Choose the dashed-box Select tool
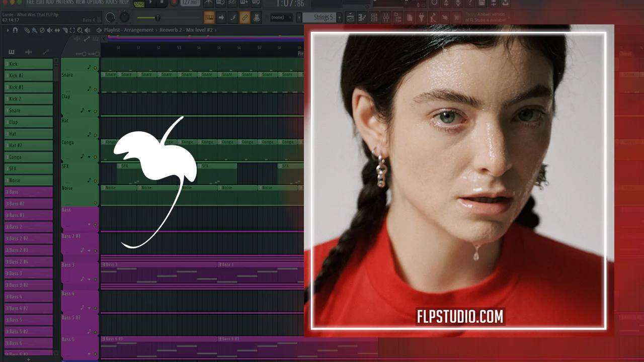Viewport: 644px width, 362px height. [72, 30]
